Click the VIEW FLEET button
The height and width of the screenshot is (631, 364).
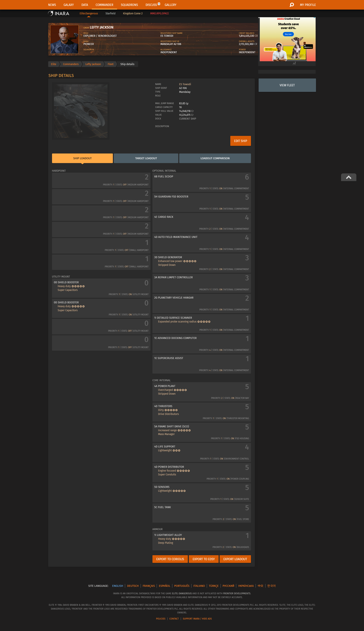coord(287,85)
